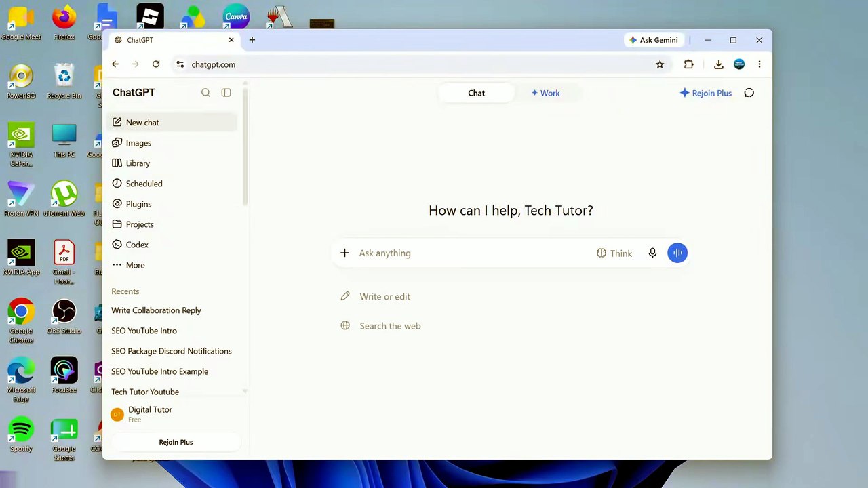This screenshot has height=488, width=868.
Task: Collapse the ChatGPT sidebar panel
Action: (226, 93)
